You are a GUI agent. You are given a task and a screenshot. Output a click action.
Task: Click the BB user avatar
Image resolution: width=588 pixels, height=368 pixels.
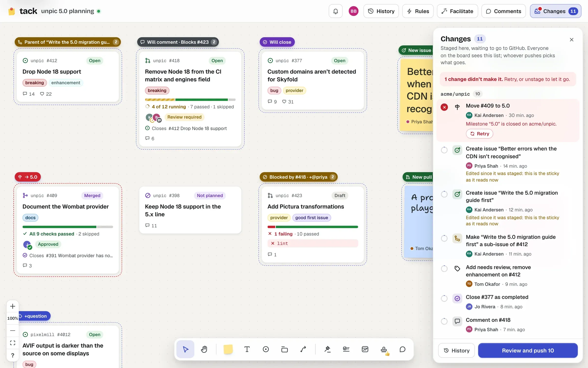tap(353, 11)
